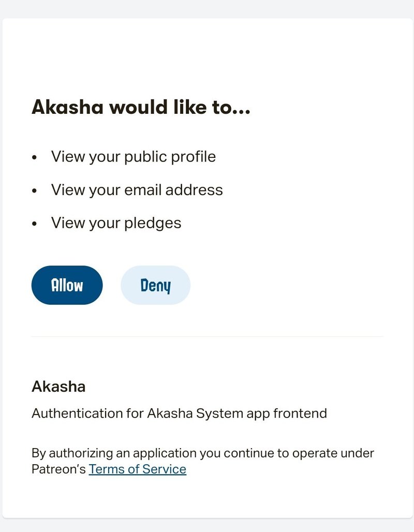414x532 pixels.
Task: Click the bullet beside 'View your email address'
Action: 35,189
